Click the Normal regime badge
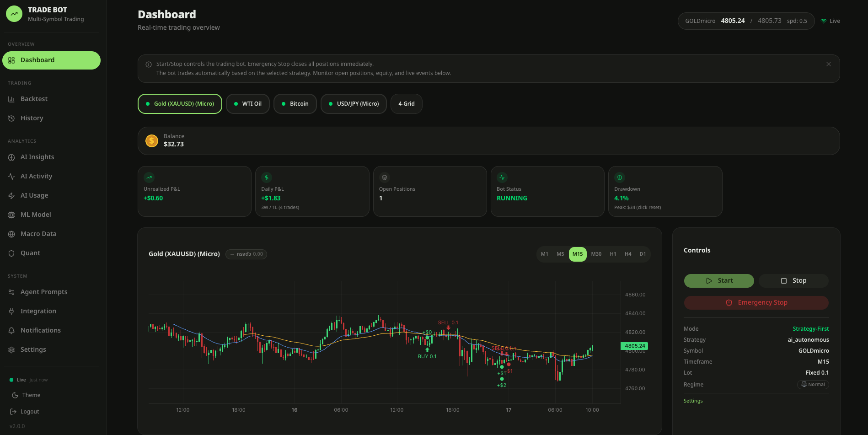This screenshot has height=435, width=868. coord(813,385)
